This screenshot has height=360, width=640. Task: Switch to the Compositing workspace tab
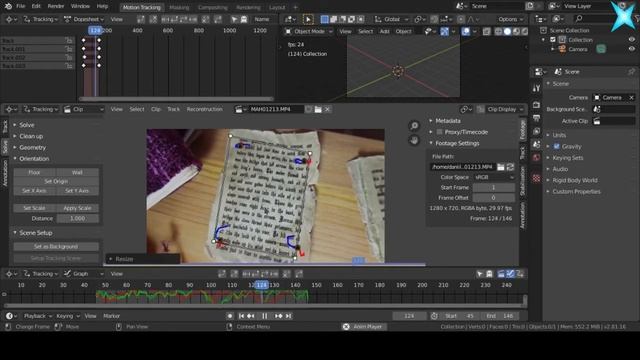pos(212,7)
